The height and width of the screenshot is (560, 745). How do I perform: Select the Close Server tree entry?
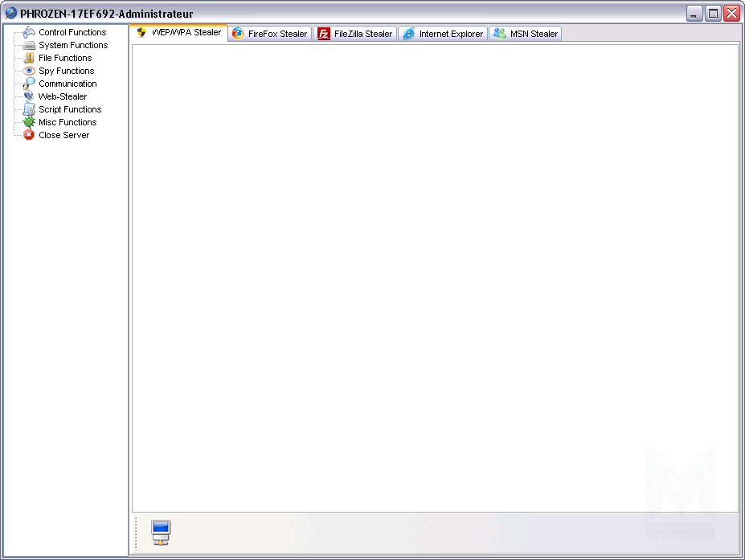click(x=63, y=135)
